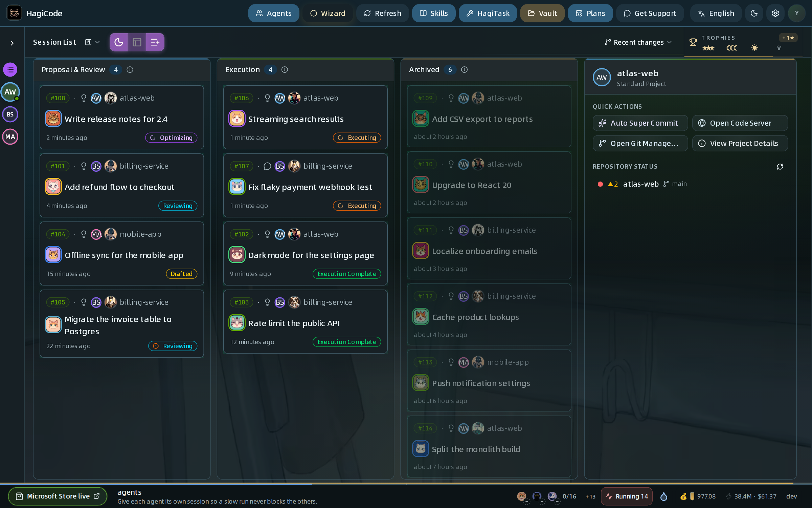Viewport: 812px width, 508px height.
Task: Switch to the board layout view toggle
Action: 137,42
